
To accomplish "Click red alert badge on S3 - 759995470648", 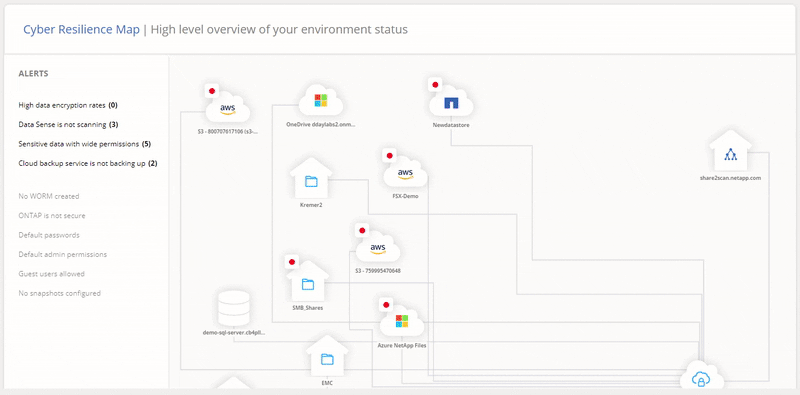I will tap(362, 230).
